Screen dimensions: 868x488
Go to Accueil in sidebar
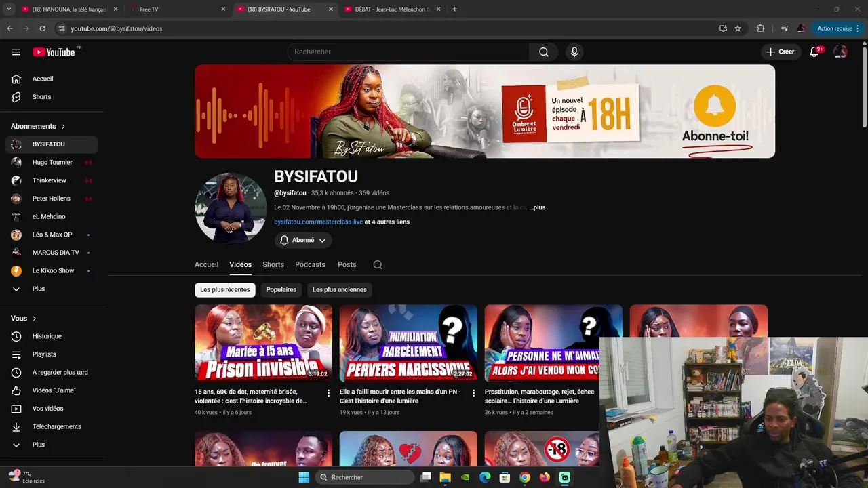(52, 79)
